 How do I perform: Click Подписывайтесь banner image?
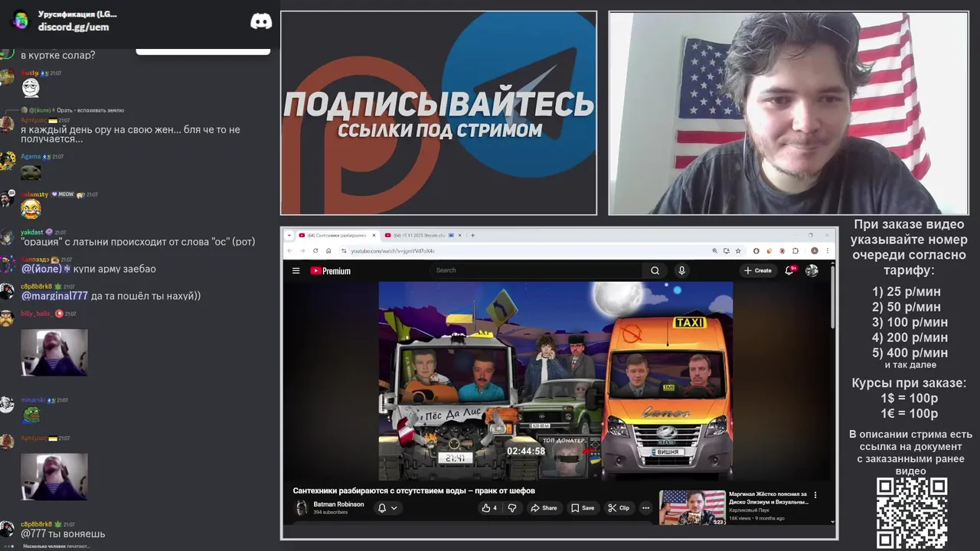pos(438,113)
